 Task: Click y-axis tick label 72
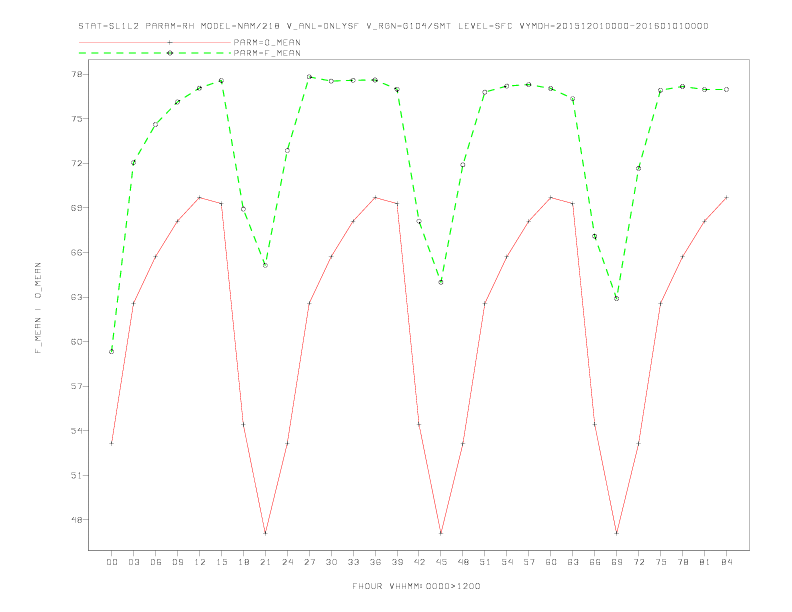76,163
